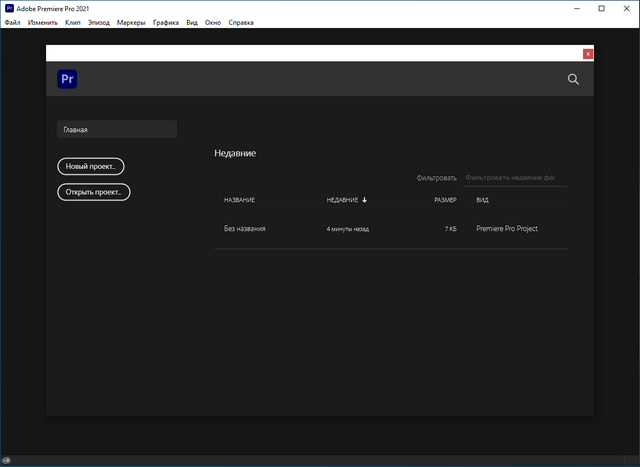Screen dimensions: 640x467
Task: Maximize the Premiere Pro window
Action: [x=600, y=8]
